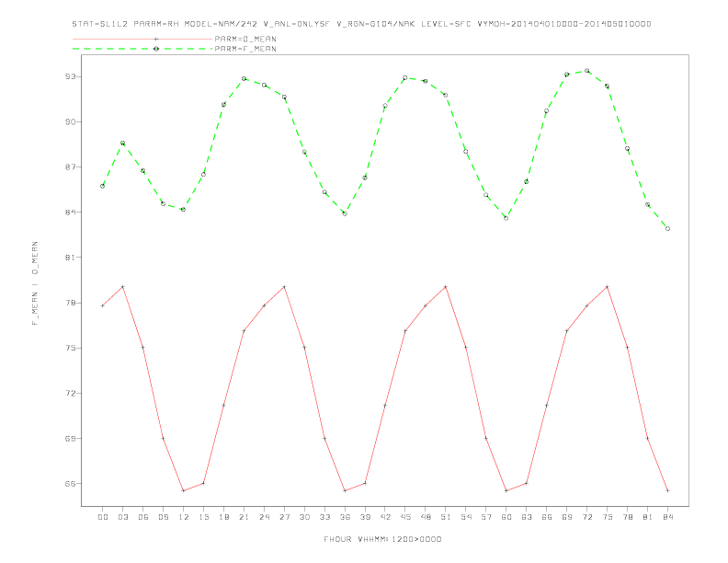Screen dimensions: 728x563
Task: Click the x-axis tick label 84
Action: coord(667,517)
